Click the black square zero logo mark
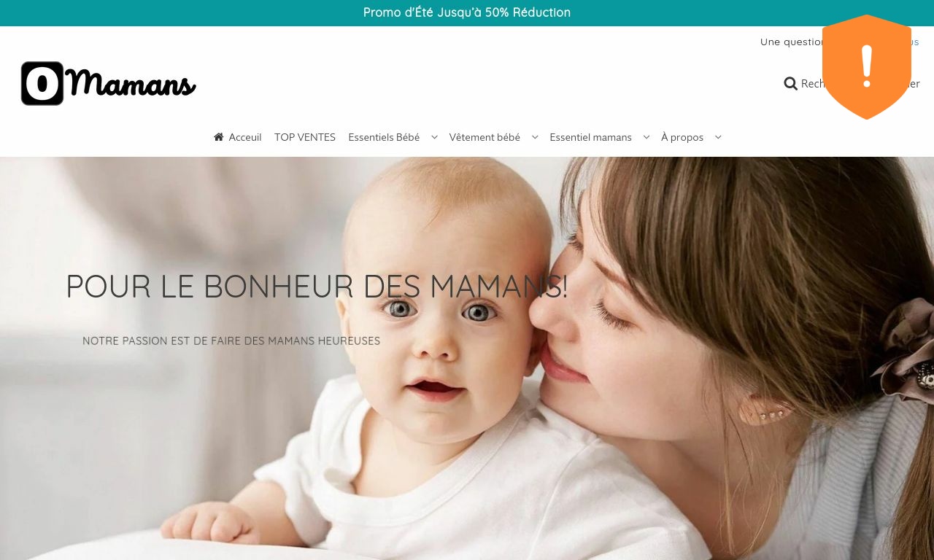 click(42, 84)
